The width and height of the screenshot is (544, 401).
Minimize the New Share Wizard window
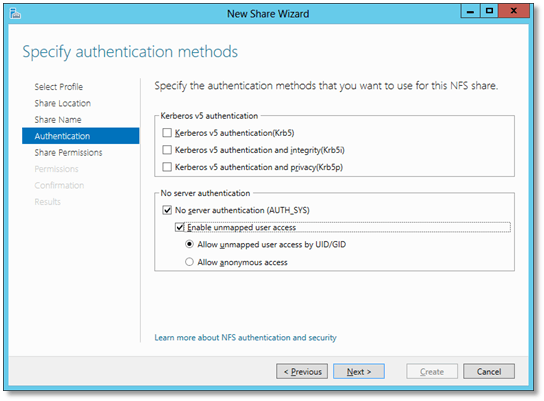(470, 11)
